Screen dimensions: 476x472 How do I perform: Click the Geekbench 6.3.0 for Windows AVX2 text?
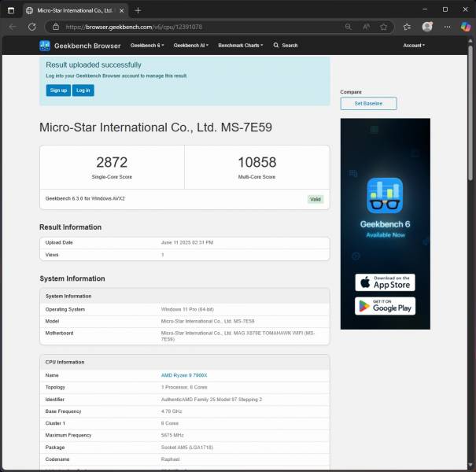pos(85,198)
